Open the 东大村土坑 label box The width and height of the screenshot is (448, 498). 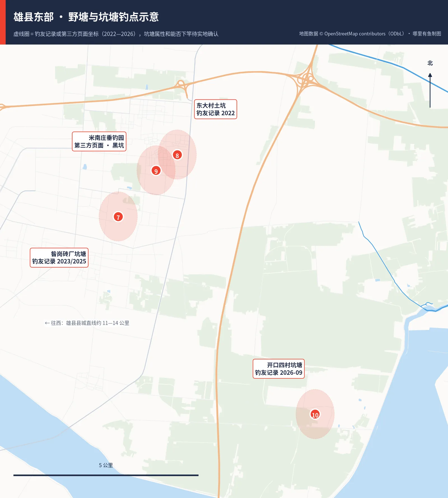[x=216, y=109]
